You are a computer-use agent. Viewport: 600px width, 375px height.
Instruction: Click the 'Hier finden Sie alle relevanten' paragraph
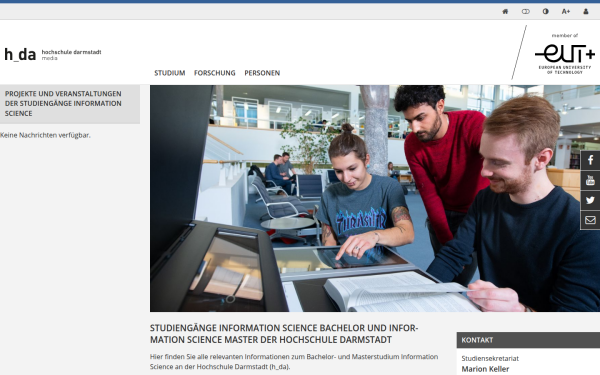click(x=294, y=362)
